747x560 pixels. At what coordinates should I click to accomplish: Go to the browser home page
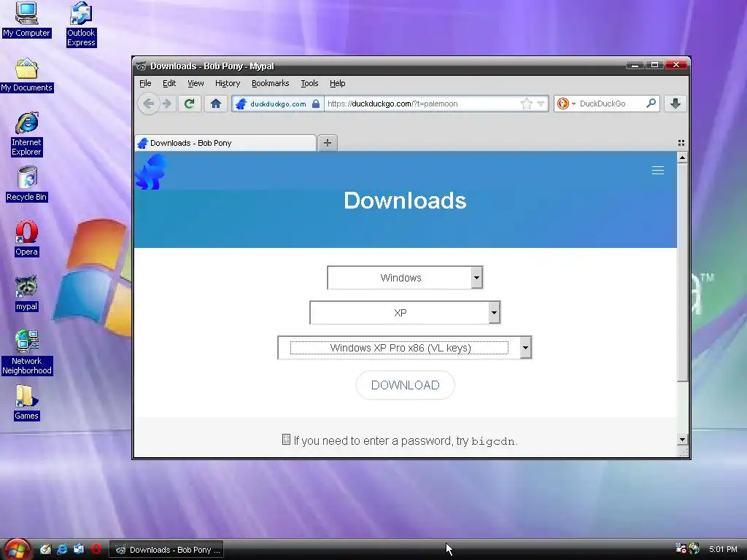pos(216,104)
